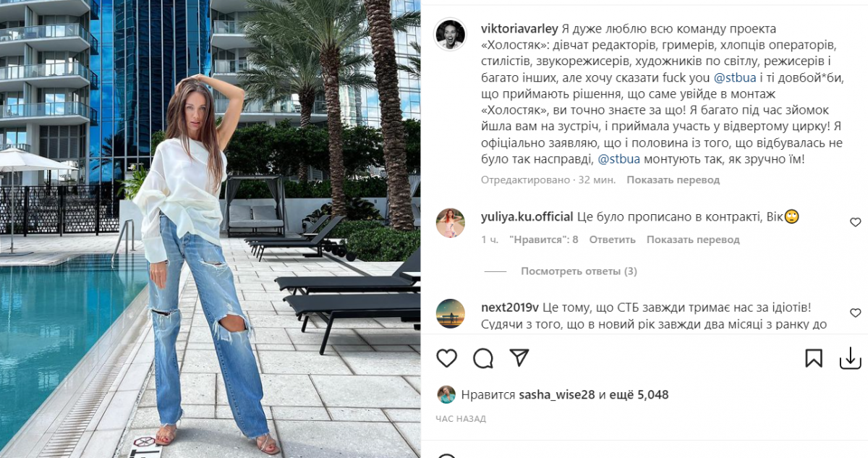Open comments with speech bubble icon
Viewport: 868px width, 458px height.
483,358
